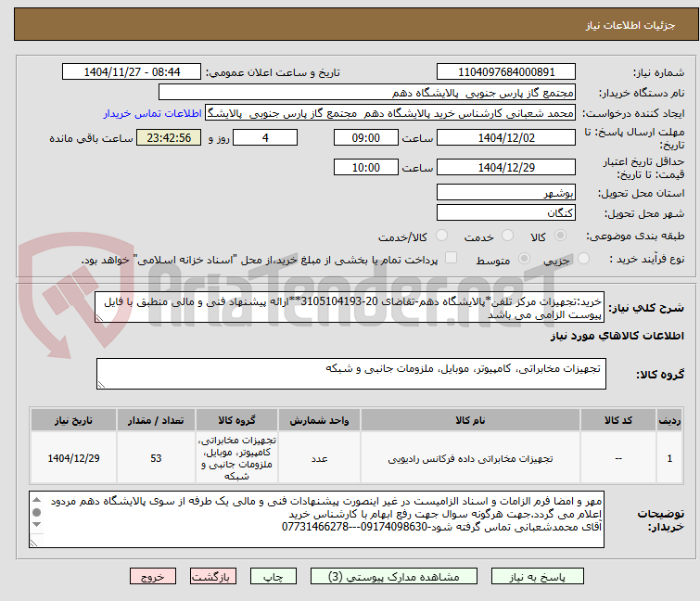Click row number 1 cell
This screenshot has height=601, width=700.
point(669,458)
